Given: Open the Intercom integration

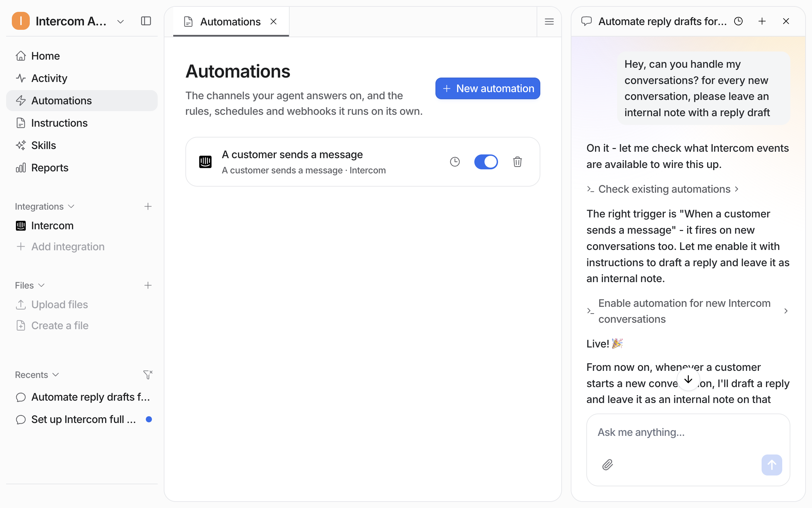Looking at the screenshot, I should pos(82,226).
